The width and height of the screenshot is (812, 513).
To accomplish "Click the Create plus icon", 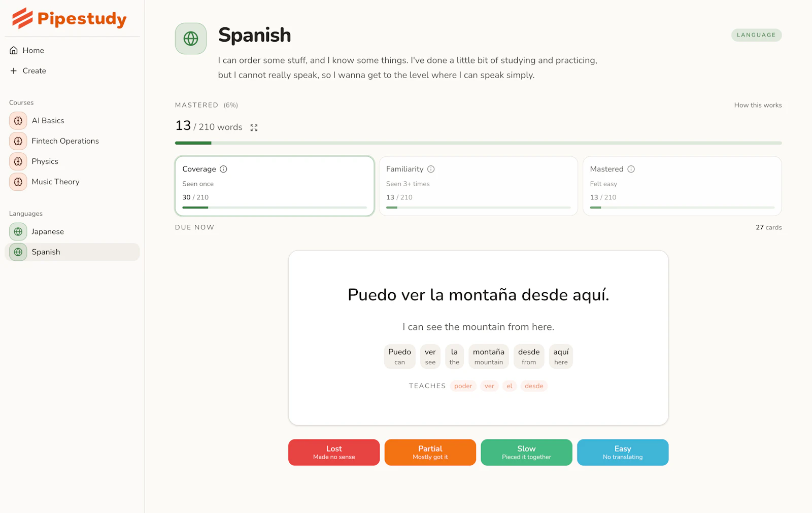I will (14, 71).
